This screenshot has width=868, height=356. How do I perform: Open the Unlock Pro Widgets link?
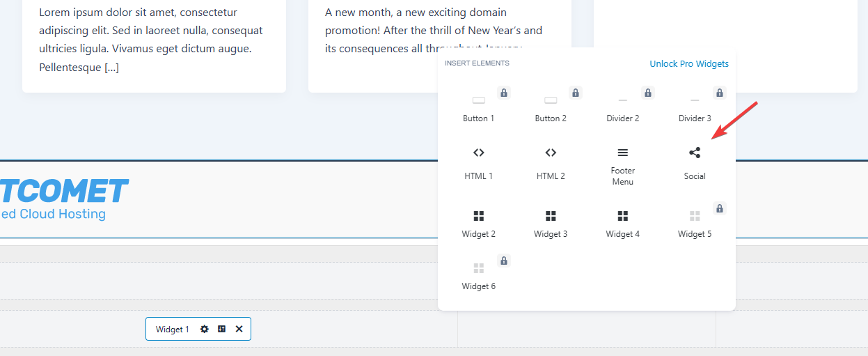pos(688,64)
